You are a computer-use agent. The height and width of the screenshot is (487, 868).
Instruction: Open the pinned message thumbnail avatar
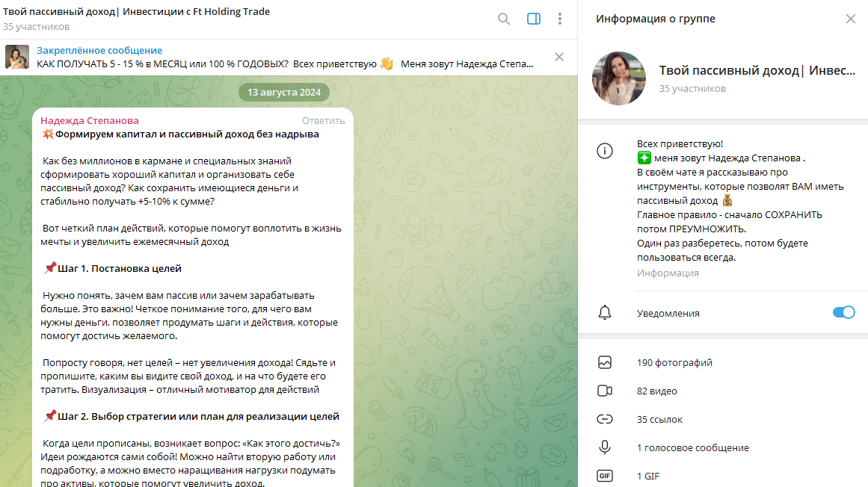(17, 57)
